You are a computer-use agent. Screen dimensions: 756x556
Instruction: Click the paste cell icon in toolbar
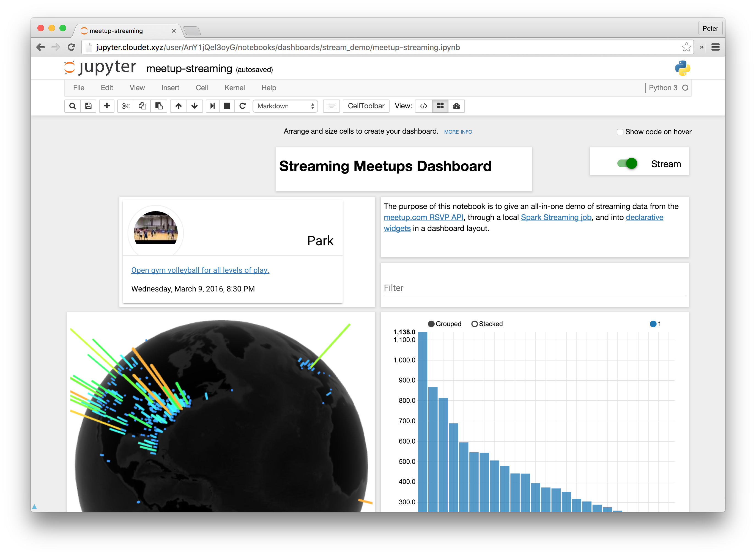[158, 106]
